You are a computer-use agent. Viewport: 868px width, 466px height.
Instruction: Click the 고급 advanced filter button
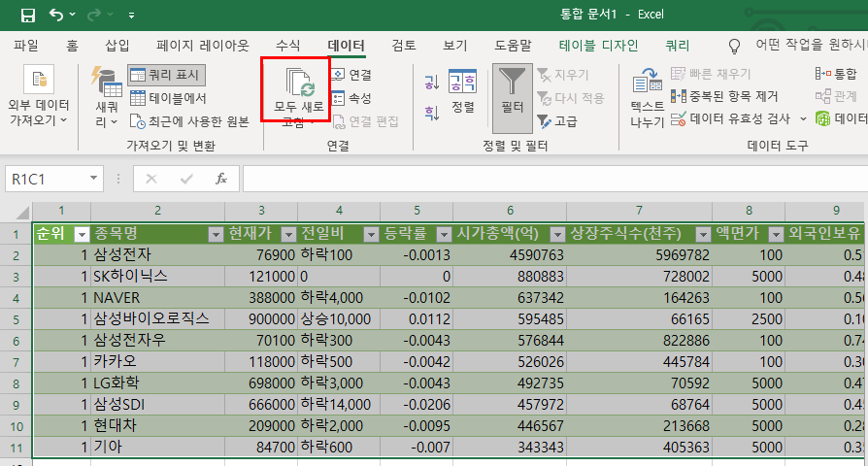[x=557, y=121]
